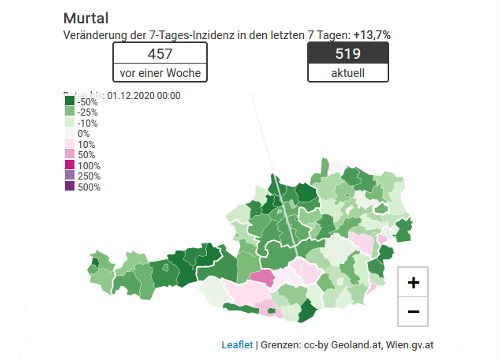Open the Leaflet attribution link

pos(237,345)
